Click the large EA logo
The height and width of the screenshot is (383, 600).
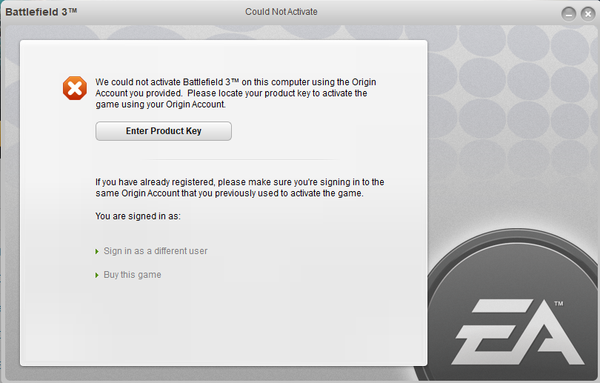[517, 332]
